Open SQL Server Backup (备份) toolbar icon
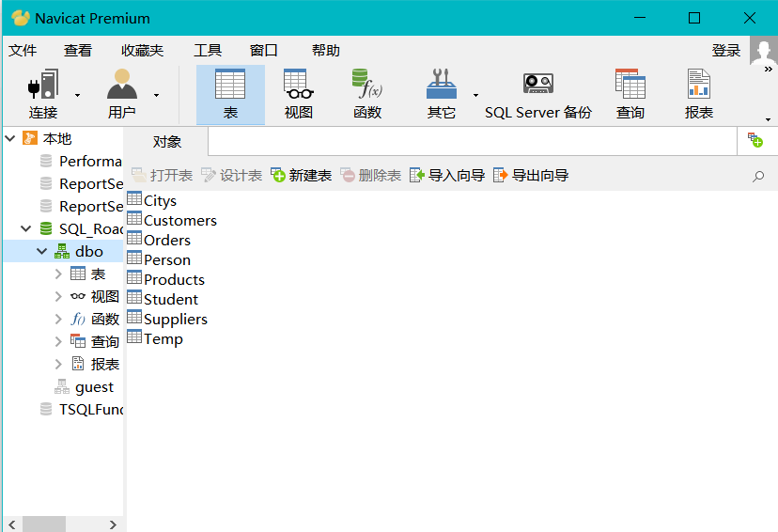Screen dimensions: 778x532 (538, 94)
